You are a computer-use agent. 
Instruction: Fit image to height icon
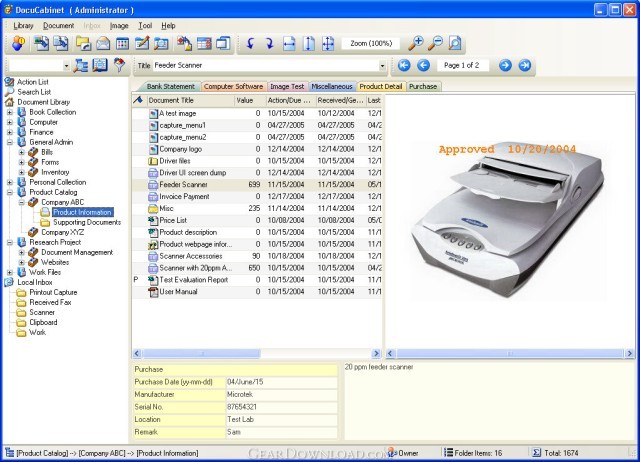(x=309, y=43)
